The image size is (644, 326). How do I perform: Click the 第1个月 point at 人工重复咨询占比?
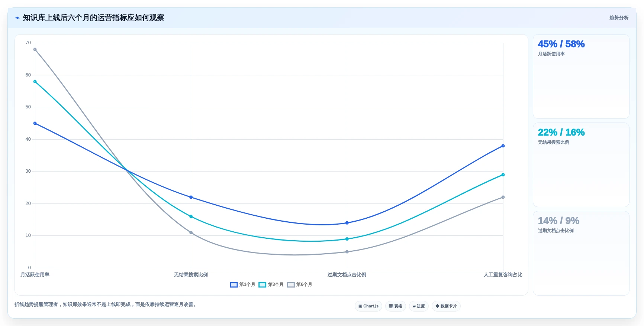(503, 146)
